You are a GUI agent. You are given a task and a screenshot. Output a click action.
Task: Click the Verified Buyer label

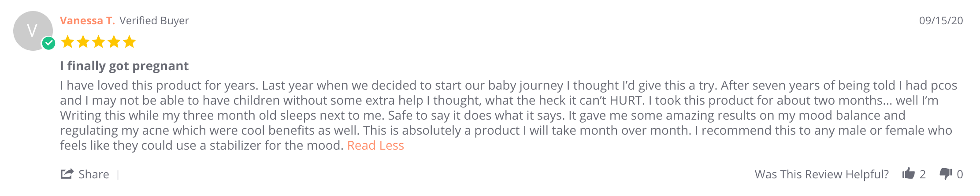tap(154, 21)
